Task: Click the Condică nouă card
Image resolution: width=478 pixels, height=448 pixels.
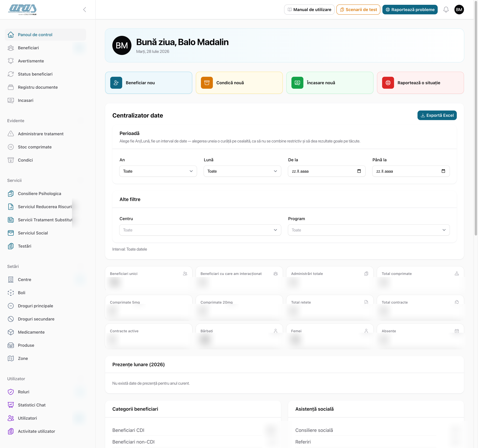Action: click(239, 83)
